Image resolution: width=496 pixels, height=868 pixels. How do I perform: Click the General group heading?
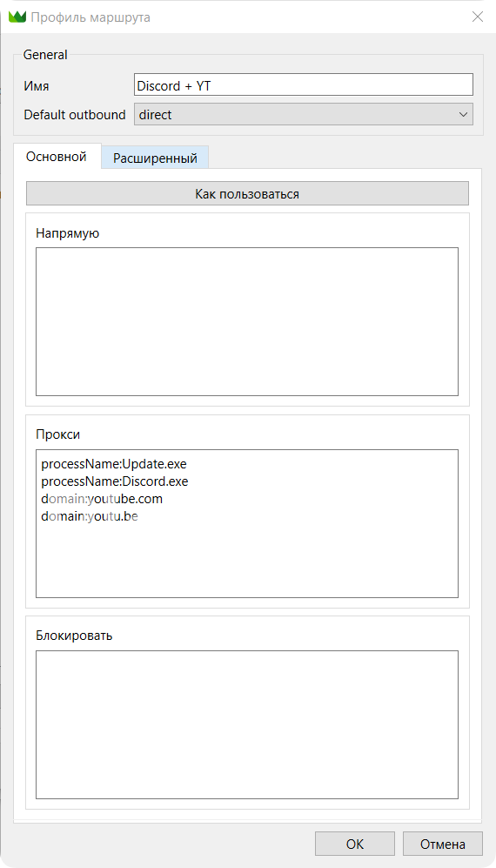[x=45, y=55]
